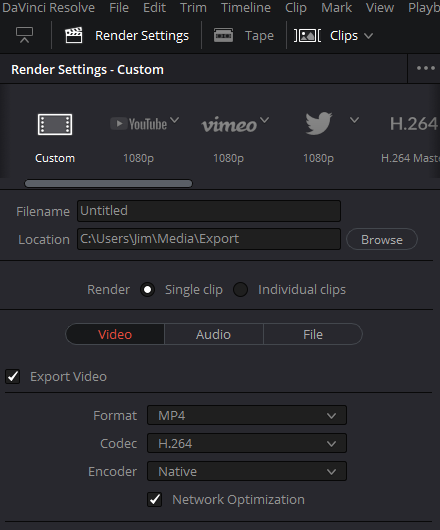
Task: Expand the Twitter preset resolution chevron
Action: (354, 120)
